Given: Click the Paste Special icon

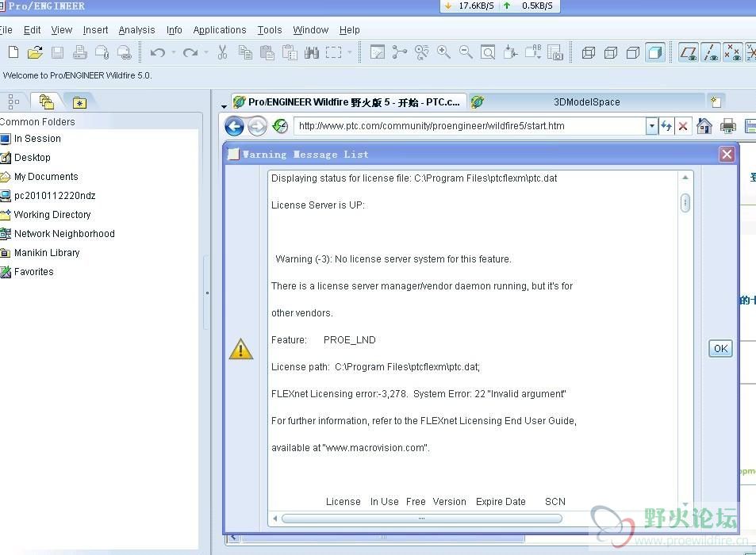Looking at the screenshot, I should (290, 52).
